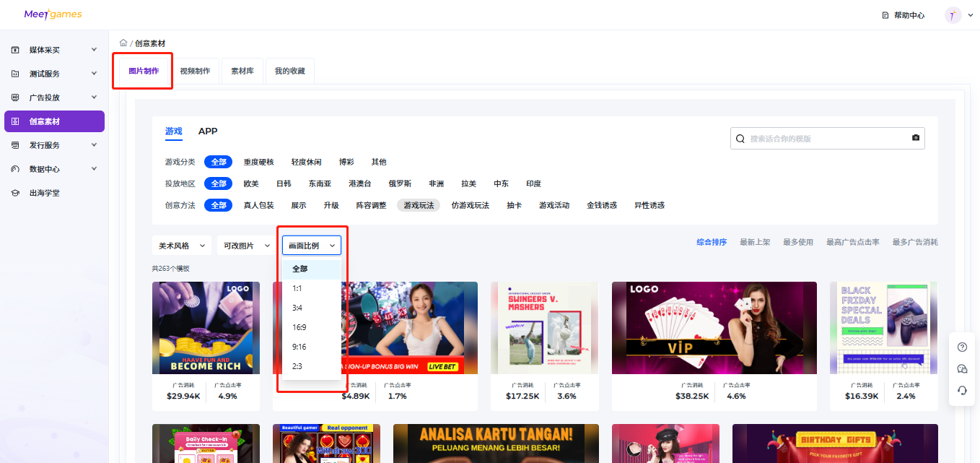
Task: Open the 媒体采买 sidebar icon
Action: coord(16,49)
